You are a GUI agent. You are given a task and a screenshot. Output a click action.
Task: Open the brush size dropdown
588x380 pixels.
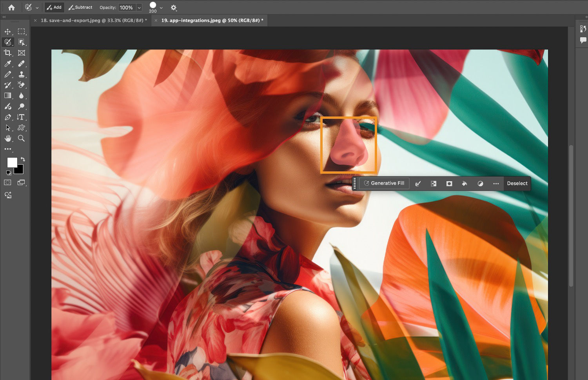coord(162,7)
